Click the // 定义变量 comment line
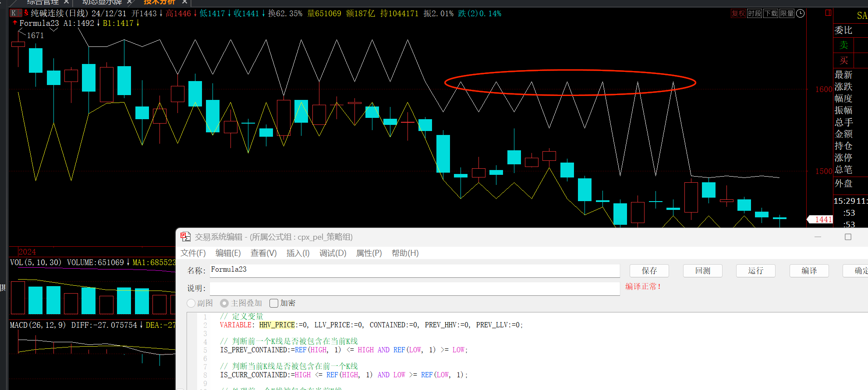This screenshot has width=868, height=390. (x=242, y=316)
